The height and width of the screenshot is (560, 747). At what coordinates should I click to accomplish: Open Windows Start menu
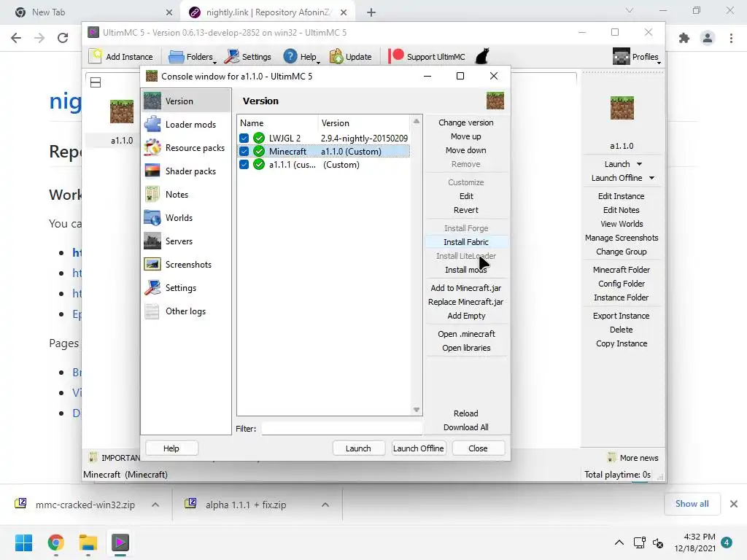click(24, 542)
